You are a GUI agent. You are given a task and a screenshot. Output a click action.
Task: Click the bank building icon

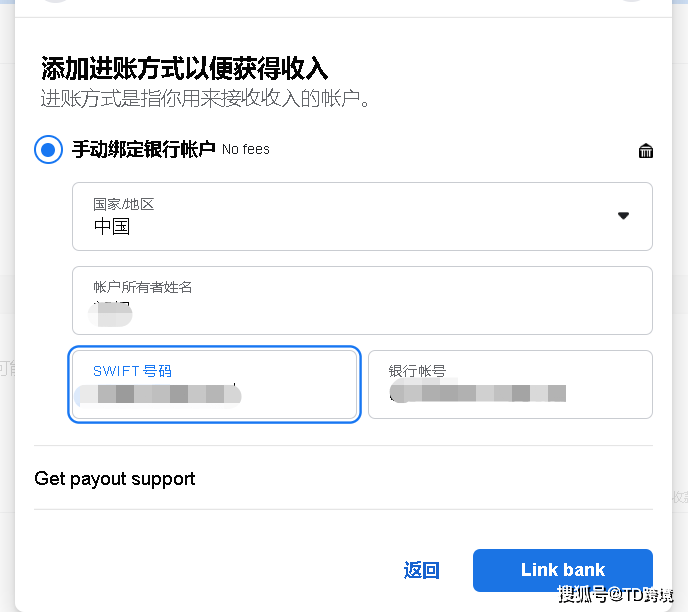[x=645, y=150]
